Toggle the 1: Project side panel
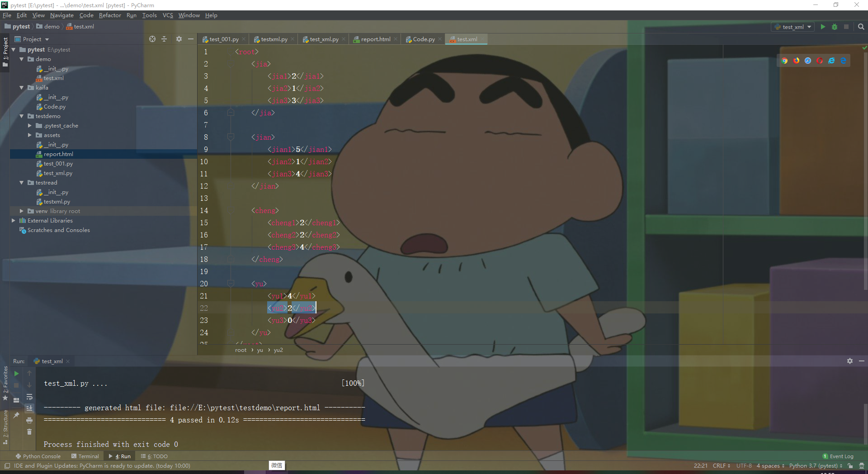The image size is (868, 474). (5, 52)
